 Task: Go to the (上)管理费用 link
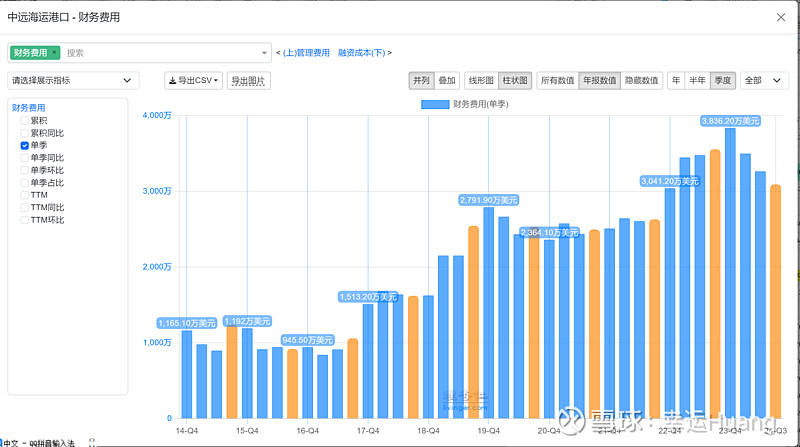click(x=306, y=53)
